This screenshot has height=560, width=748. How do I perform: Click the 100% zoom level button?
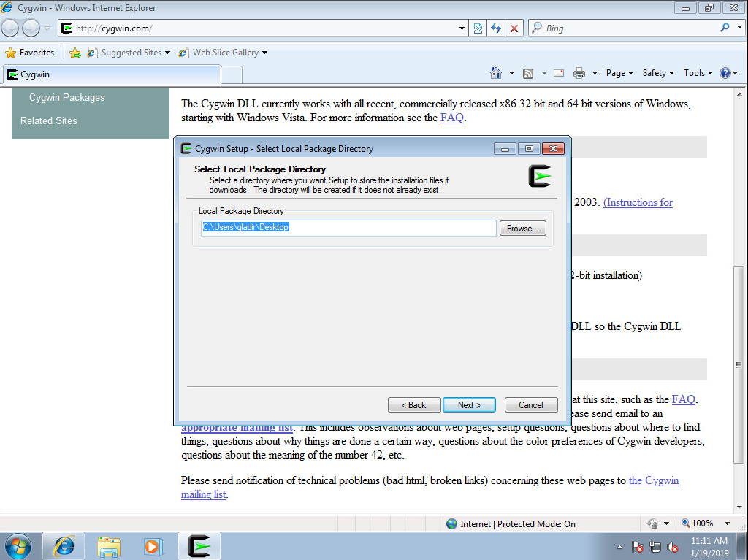pos(698,523)
